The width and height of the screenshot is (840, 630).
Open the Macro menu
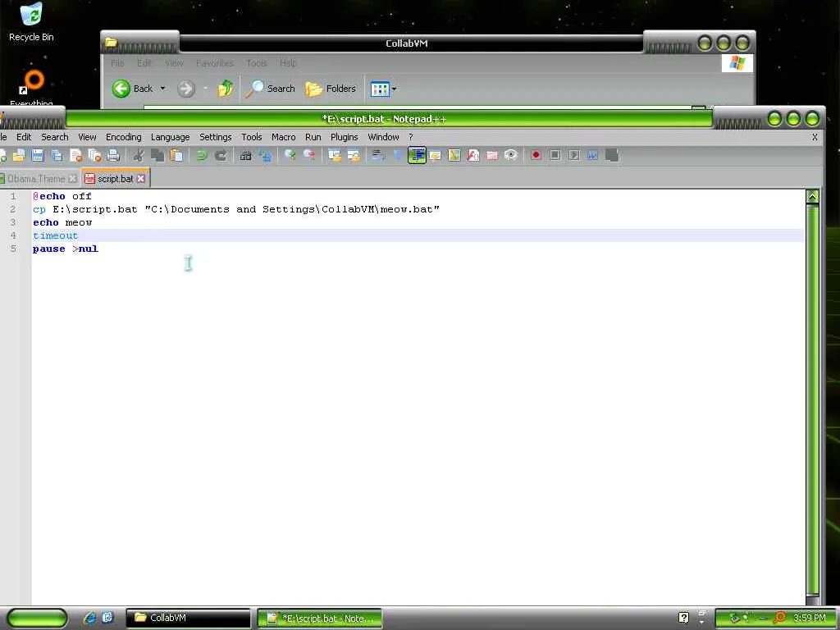tap(283, 137)
